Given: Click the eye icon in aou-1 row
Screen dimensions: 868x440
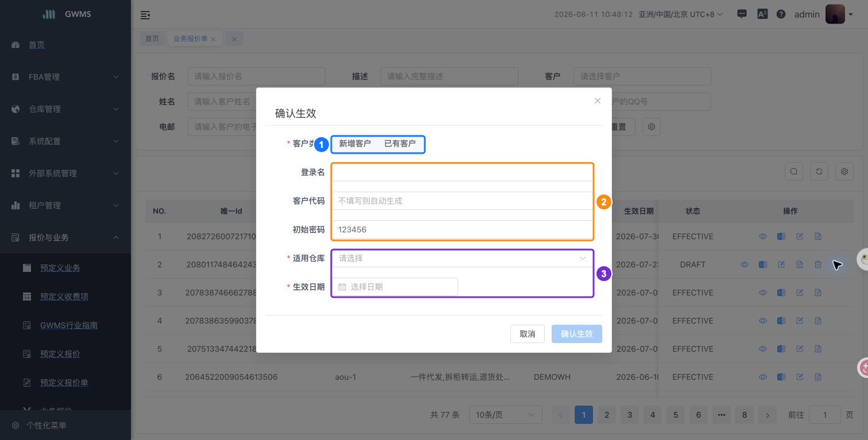Looking at the screenshot, I should coord(763,377).
